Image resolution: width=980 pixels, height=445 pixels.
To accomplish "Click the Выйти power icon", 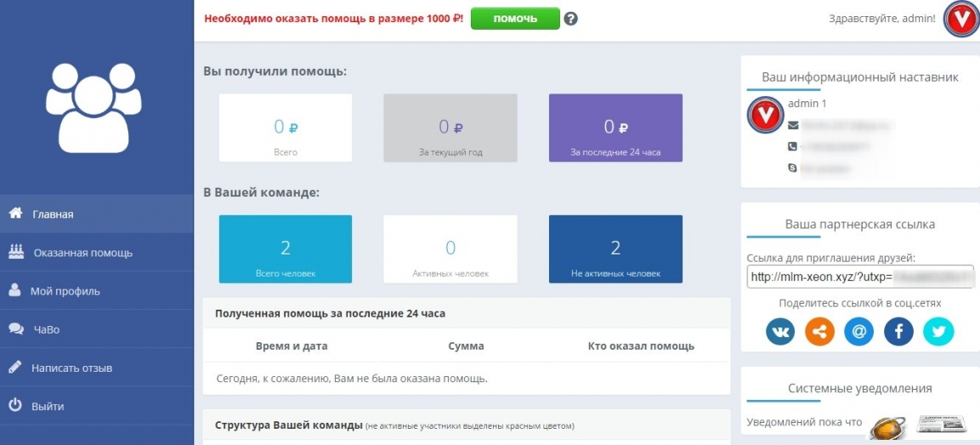I will point(15,406).
